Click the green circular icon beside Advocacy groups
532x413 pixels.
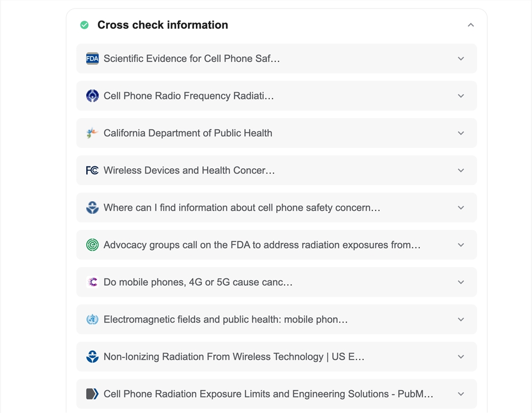coord(92,245)
